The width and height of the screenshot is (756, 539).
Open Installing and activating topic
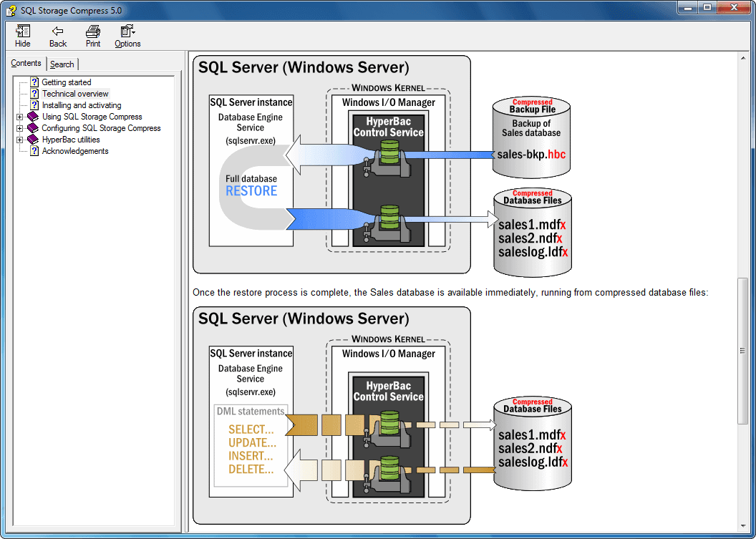point(82,105)
